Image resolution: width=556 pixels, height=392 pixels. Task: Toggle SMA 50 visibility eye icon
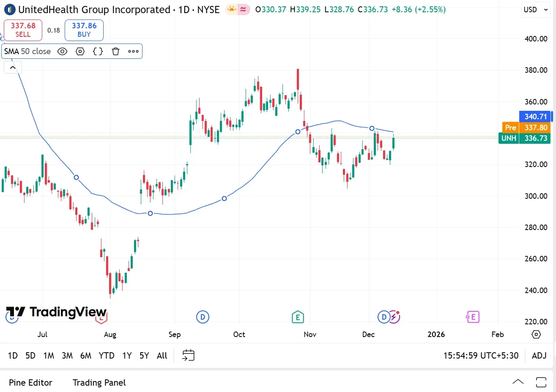[62, 52]
